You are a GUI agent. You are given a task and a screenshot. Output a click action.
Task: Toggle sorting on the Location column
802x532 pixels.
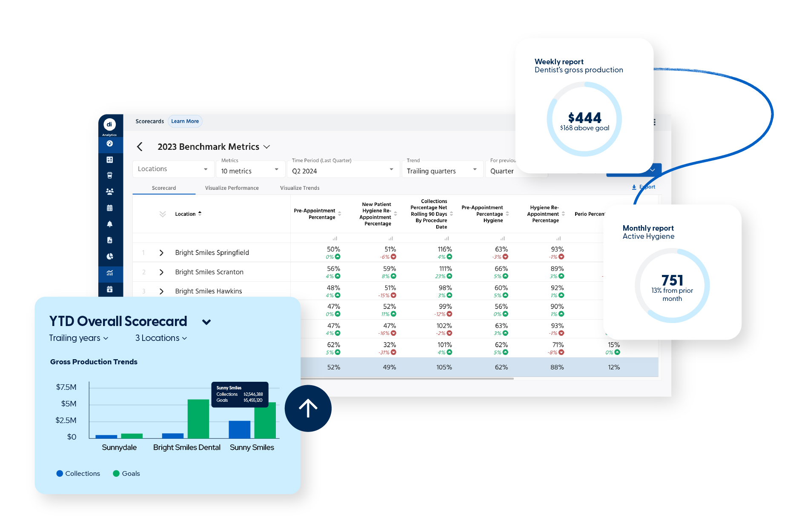199,213
